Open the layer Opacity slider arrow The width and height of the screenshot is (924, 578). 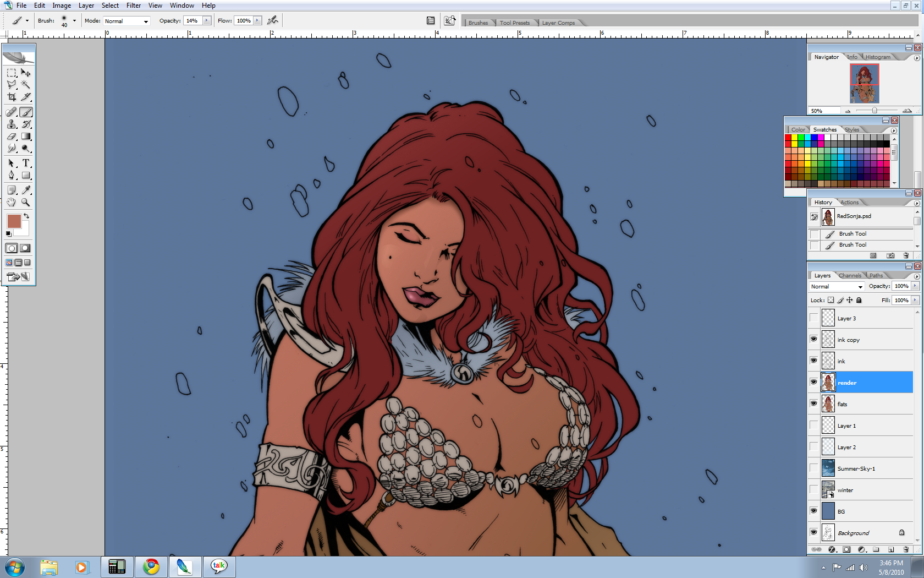click(x=915, y=286)
